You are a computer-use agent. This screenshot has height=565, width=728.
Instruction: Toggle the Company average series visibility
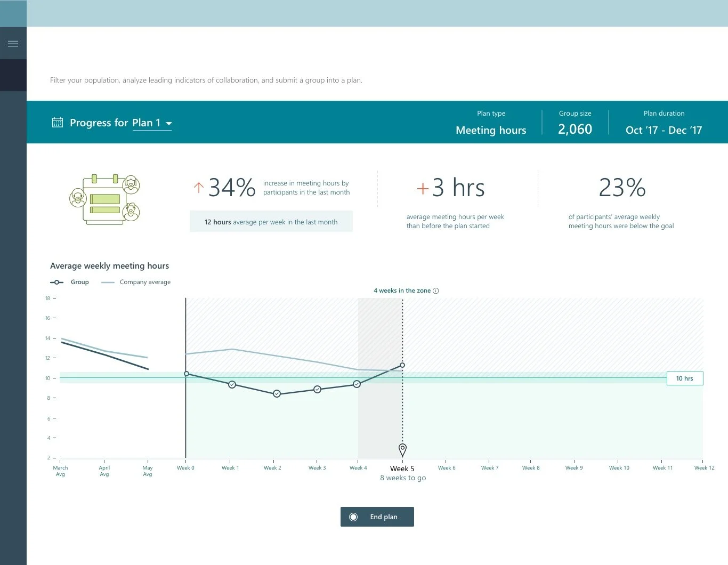(x=145, y=282)
